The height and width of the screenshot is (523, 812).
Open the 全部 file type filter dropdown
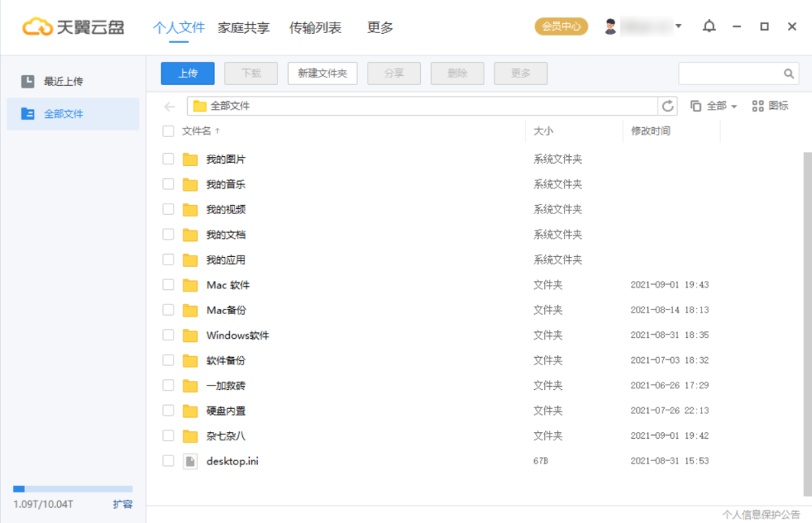tap(714, 106)
